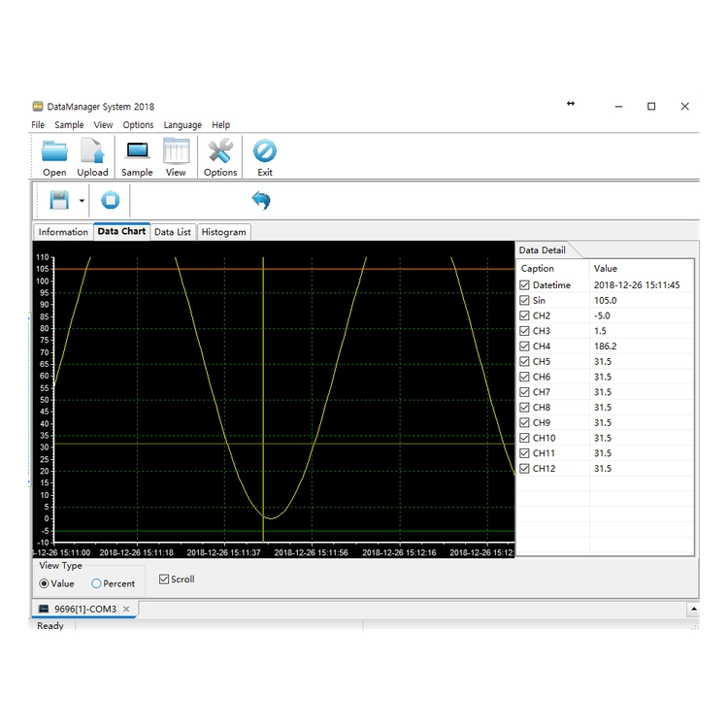Toggle the CH5 checkbox
728x728 pixels.
524,362
